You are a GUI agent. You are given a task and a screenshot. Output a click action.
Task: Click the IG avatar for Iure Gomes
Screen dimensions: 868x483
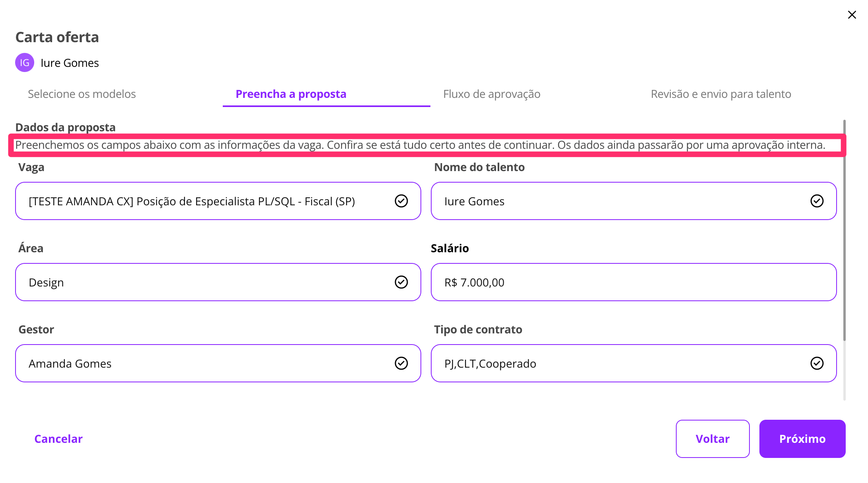(x=25, y=63)
